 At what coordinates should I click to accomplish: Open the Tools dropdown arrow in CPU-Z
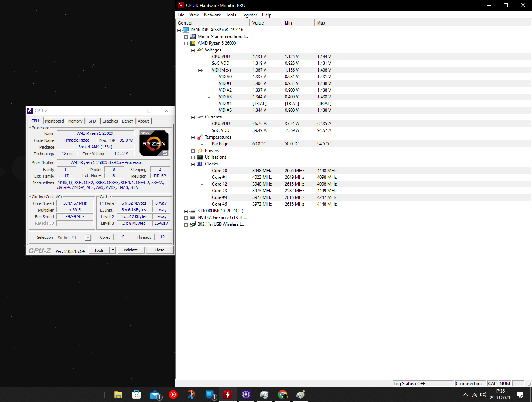pos(112,250)
